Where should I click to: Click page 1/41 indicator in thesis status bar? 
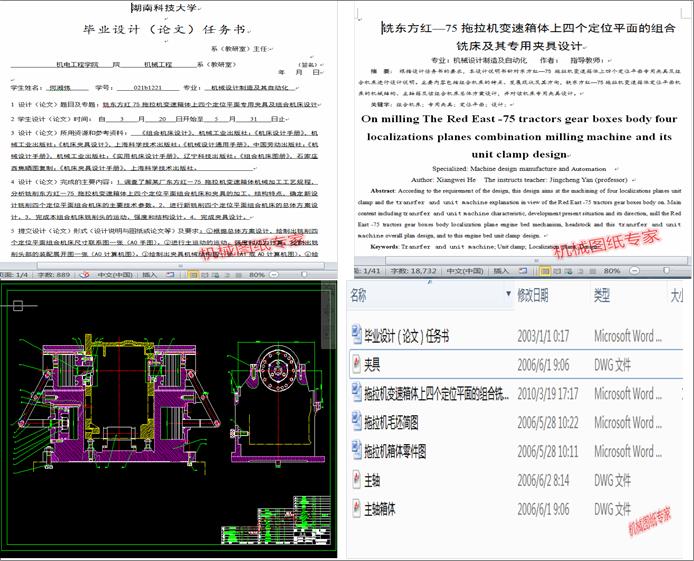(367, 271)
